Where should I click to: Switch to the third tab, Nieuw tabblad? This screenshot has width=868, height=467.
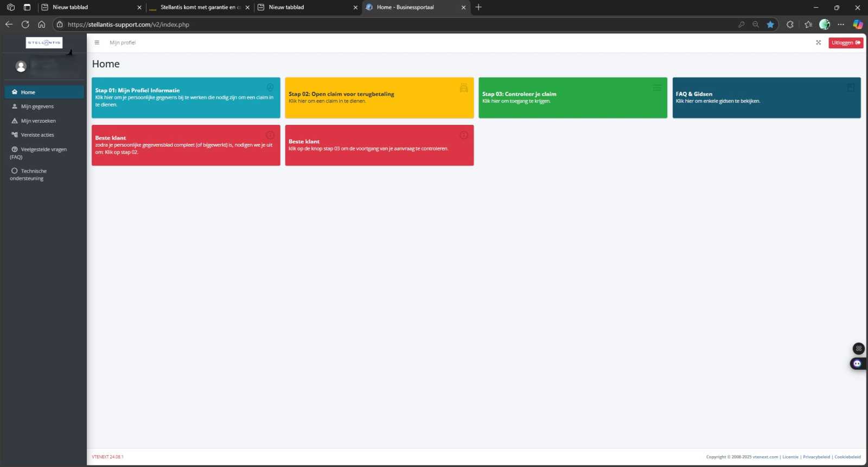308,8
